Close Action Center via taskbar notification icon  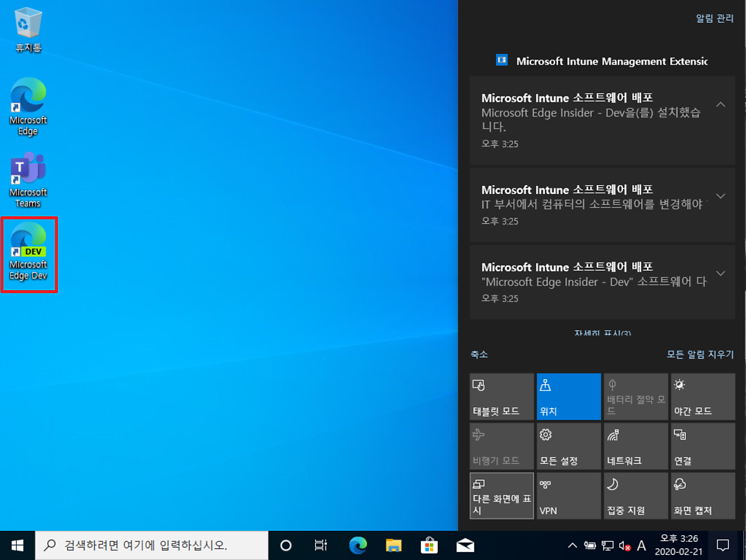coord(723,546)
